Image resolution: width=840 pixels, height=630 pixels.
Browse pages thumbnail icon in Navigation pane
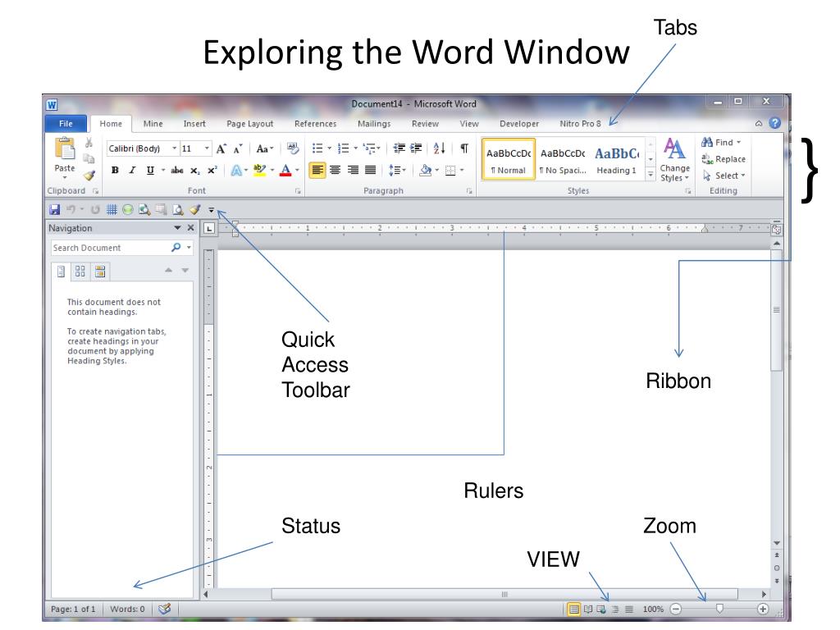pos(80,272)
